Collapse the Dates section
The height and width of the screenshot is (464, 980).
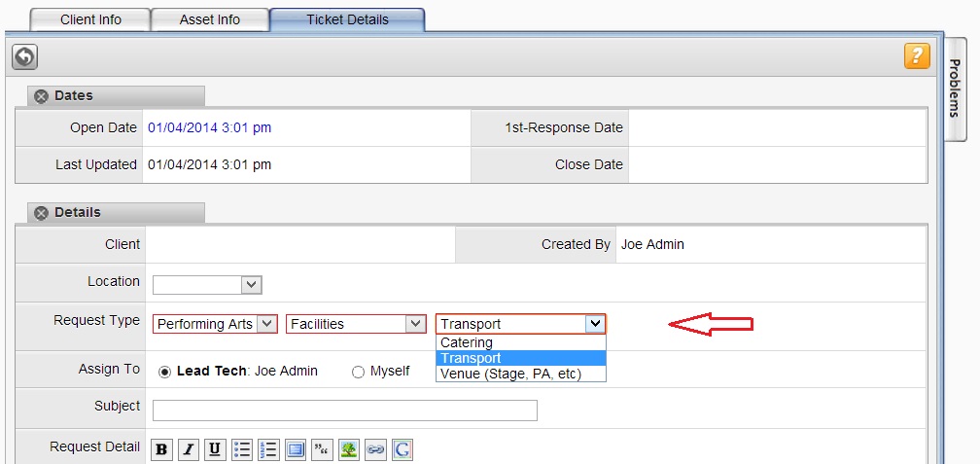tap(41, 96)
